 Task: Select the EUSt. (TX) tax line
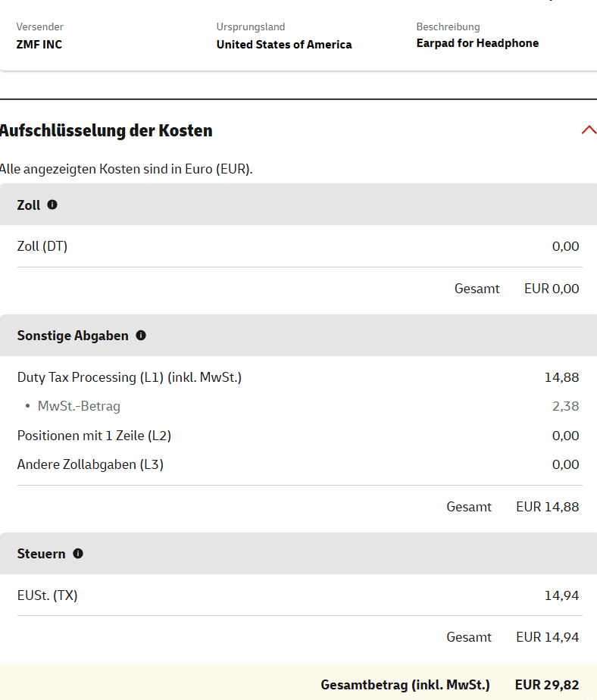48,595
